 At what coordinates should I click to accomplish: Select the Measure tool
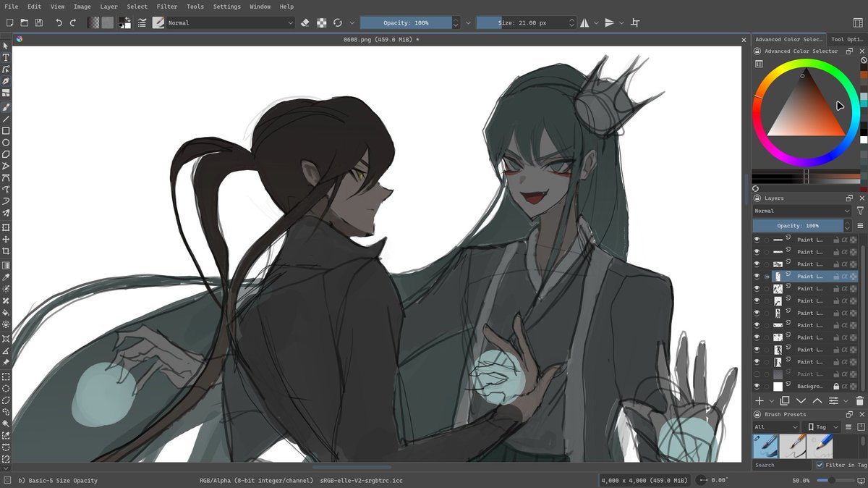(x=6, y=350)
